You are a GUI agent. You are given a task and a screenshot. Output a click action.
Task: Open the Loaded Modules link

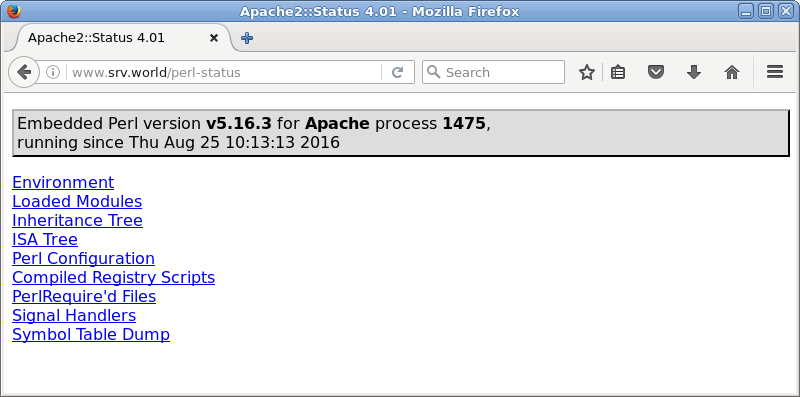coord(77,201)
